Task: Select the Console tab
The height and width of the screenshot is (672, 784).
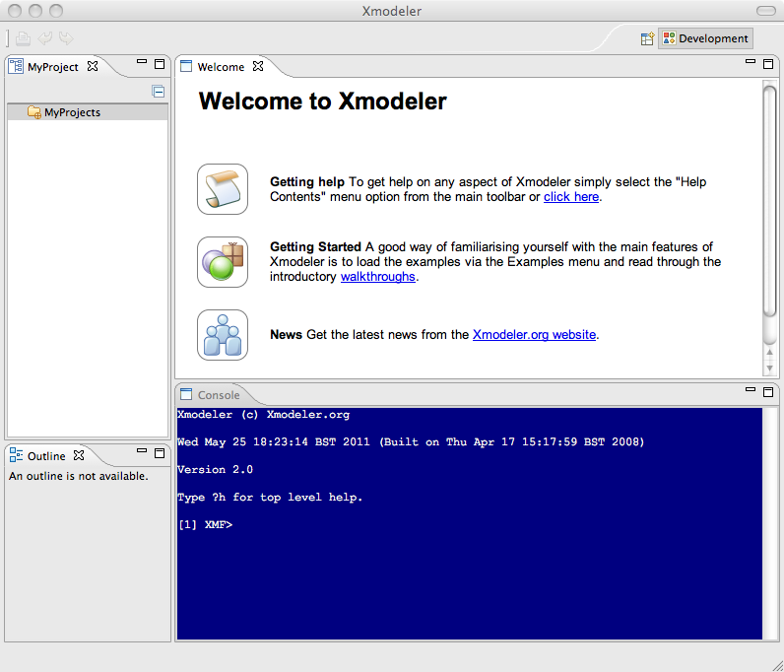Action: (219, 395)
